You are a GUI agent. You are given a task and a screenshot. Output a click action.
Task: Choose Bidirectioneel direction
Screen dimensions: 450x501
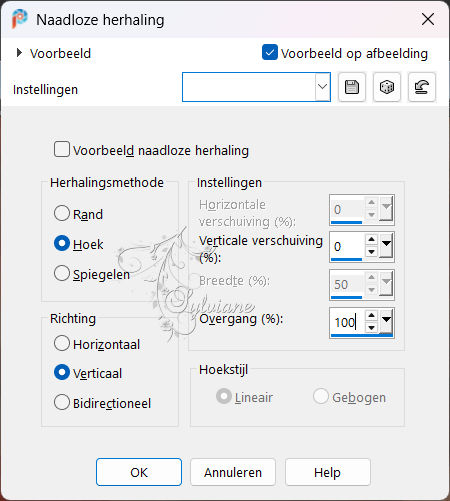point(62,402)
